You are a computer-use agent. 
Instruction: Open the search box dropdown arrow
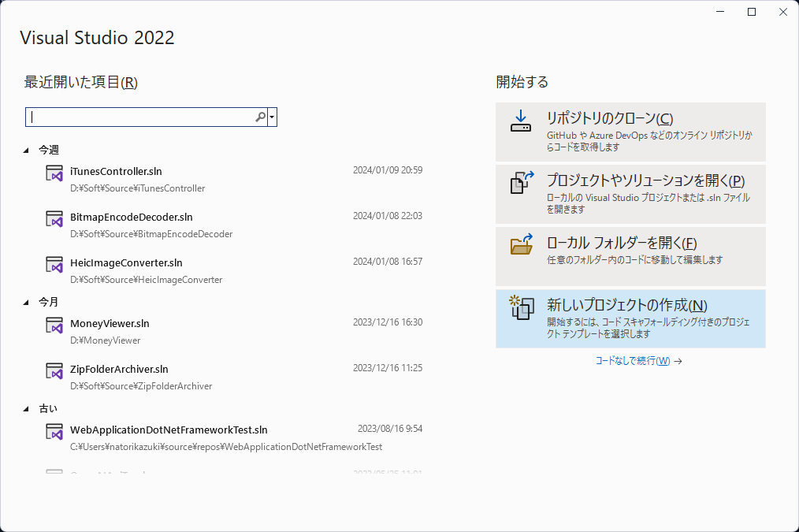pos(272,117)
